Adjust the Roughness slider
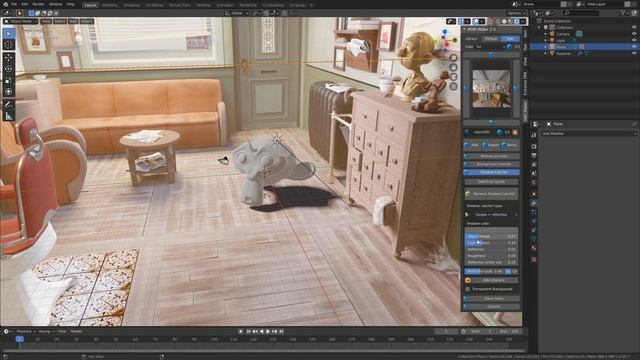Screen dimensions: 640x360 tap(491, 256)
